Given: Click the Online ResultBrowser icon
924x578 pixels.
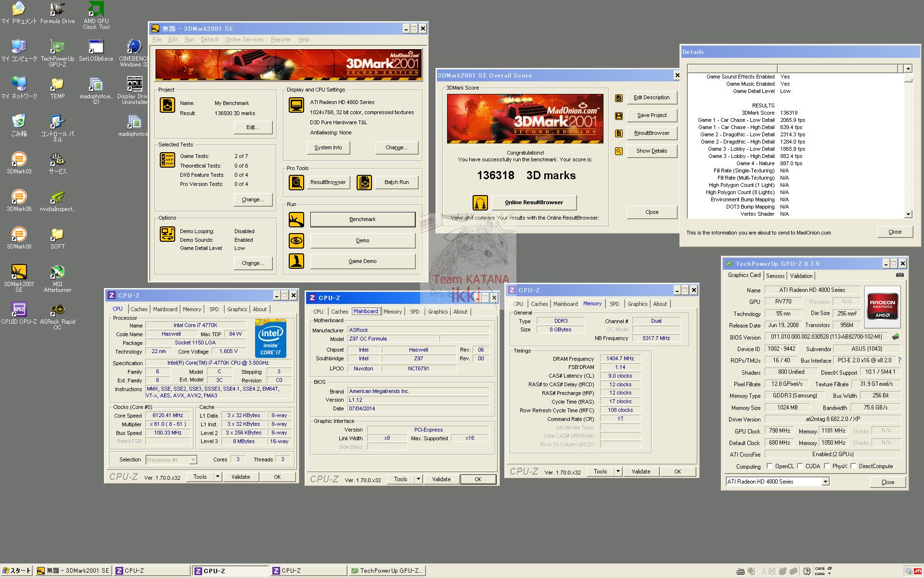Looking at the screenshot, I should [x=480, y=203].
